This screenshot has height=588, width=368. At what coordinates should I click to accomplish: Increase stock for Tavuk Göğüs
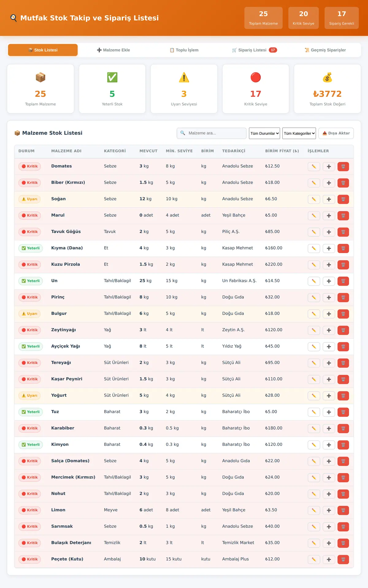[329, 232]
